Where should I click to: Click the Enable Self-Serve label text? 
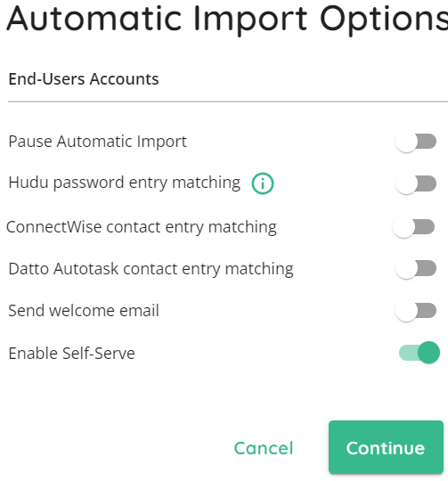click(72, 353)
